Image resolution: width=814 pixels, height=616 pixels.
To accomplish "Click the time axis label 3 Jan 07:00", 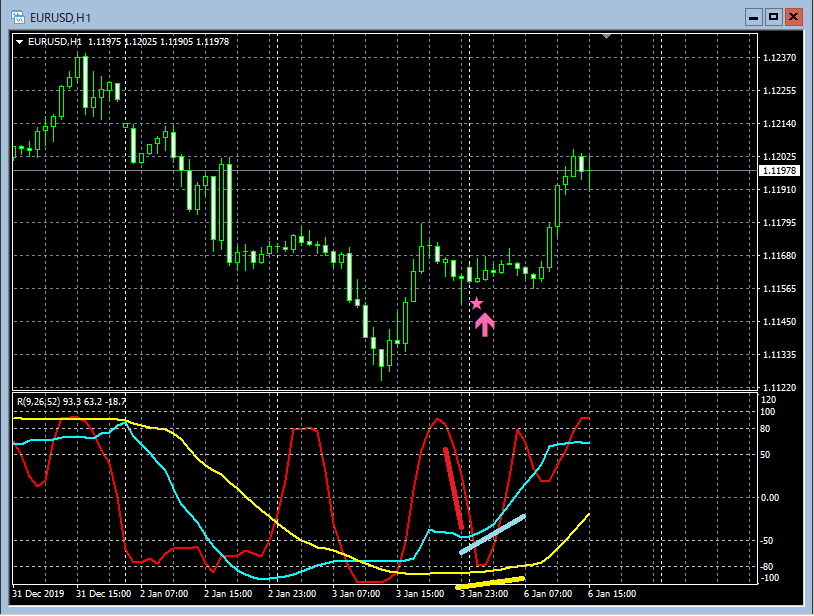I will tap(356, 594).
